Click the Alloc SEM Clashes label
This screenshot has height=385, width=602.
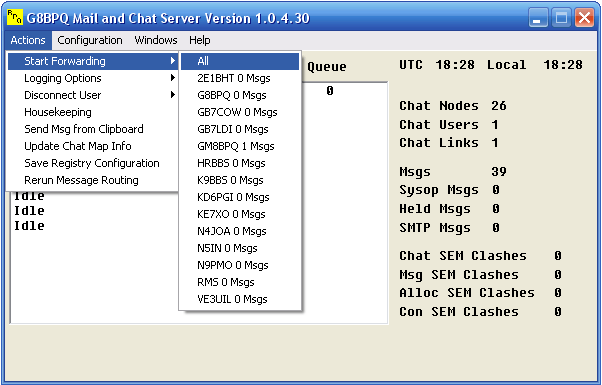[x=467, y=293]
